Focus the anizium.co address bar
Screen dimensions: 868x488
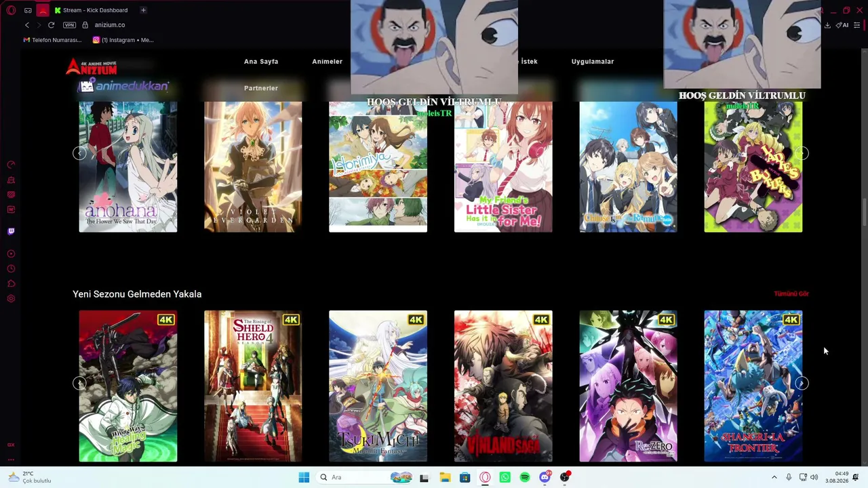pyautogui.click(x=110, y=25)
